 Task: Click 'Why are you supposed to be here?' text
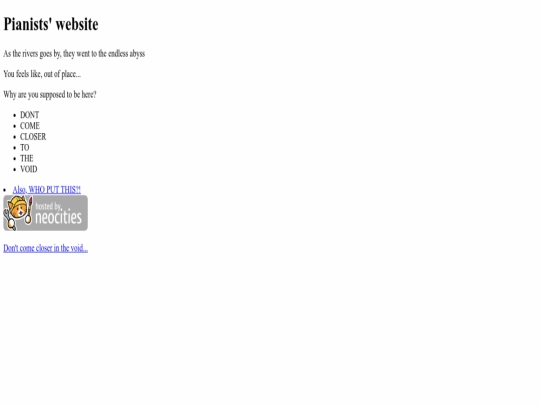(x=50, y=94)
